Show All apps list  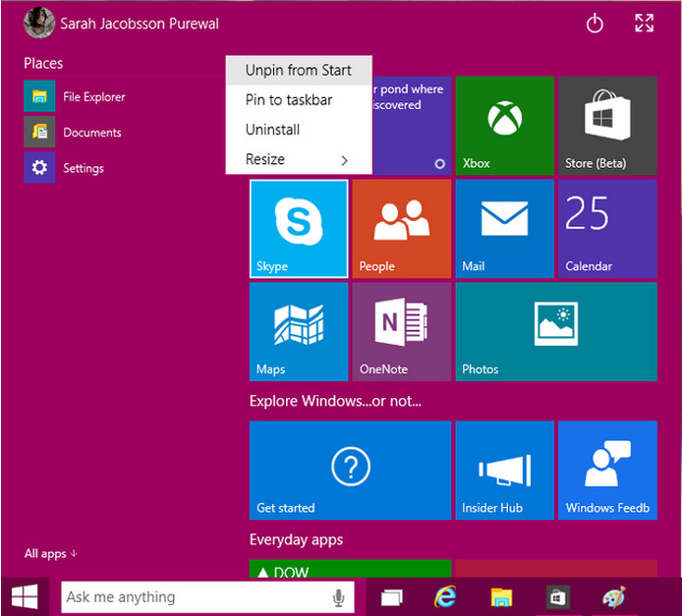coord(51,553)
